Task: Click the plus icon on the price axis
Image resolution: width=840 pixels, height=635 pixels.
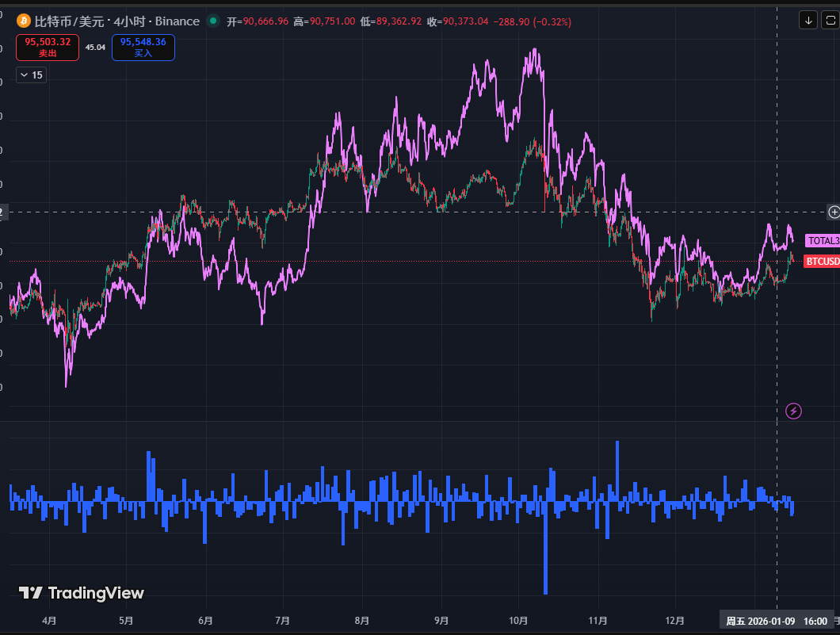Action: click(834, 212)
